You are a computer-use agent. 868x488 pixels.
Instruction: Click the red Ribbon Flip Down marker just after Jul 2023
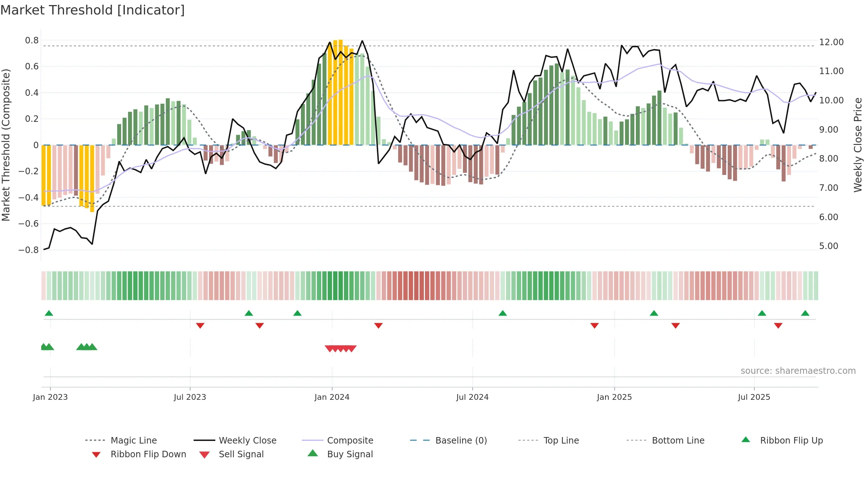point(200,326)
